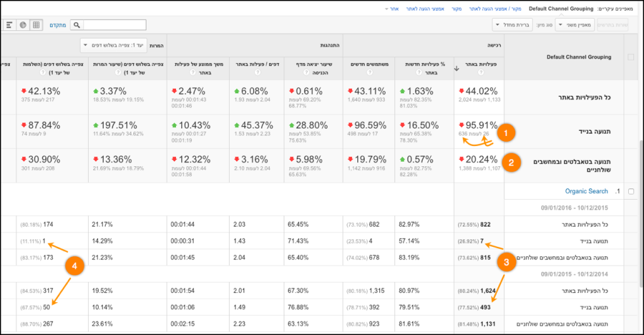Select the מקור / אמצעי הגעה לאתר dimension
Viewport: 644px width, 335px height.
point(495,9)
